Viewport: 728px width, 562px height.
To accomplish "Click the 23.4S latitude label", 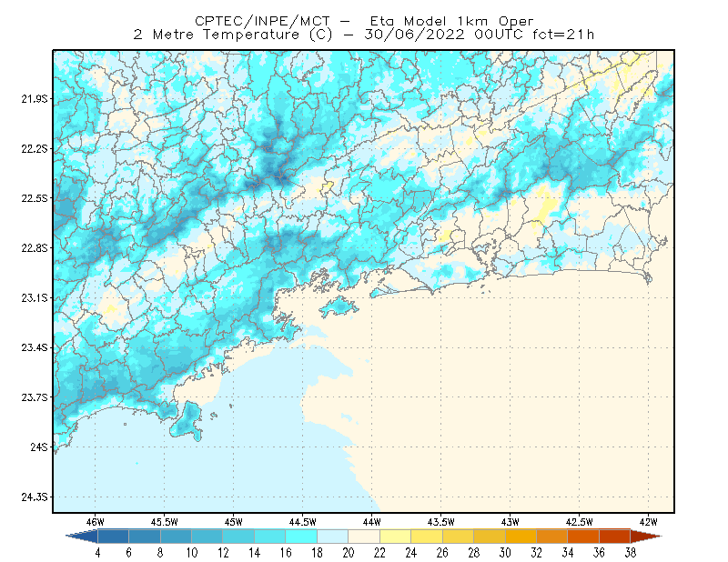I will tap(35, 347).
